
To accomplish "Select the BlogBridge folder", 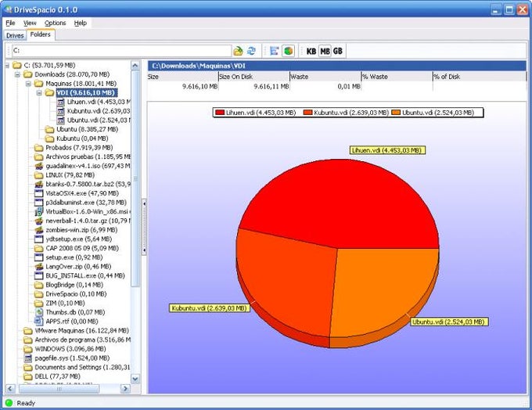I will (x=69, y=285).
